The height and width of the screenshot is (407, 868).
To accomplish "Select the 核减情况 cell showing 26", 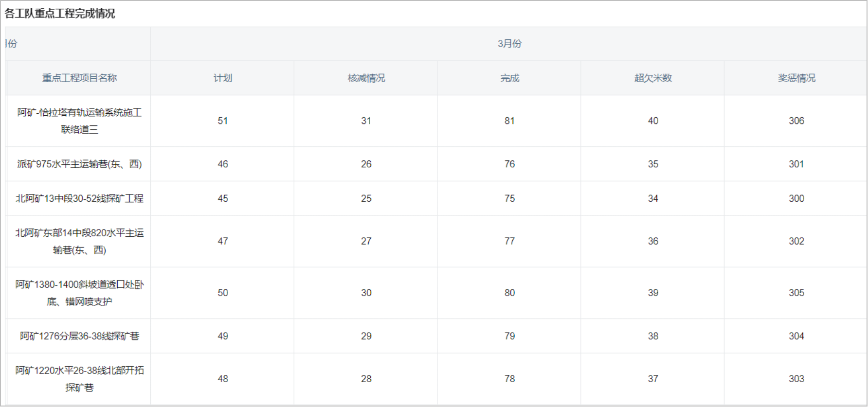I will coord(366,164).
